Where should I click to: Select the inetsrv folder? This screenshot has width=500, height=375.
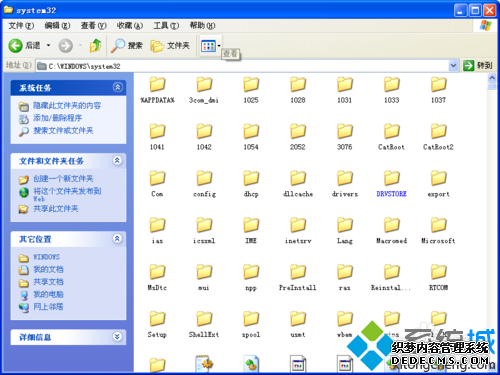[298, 230]
